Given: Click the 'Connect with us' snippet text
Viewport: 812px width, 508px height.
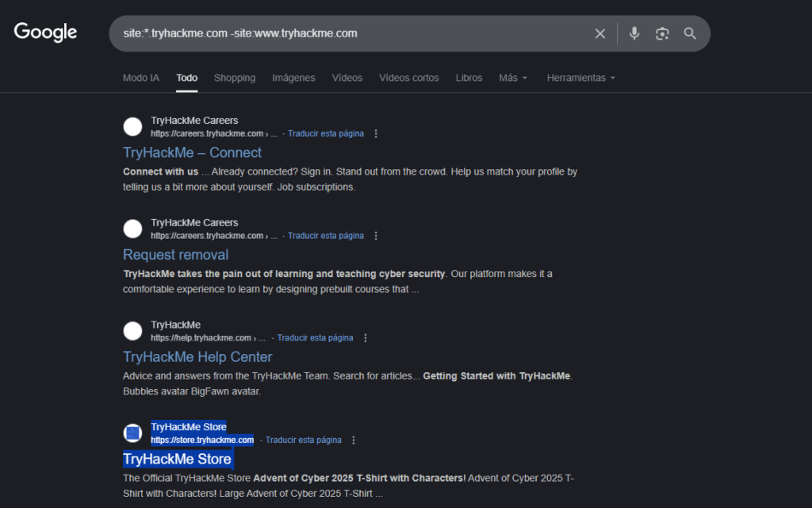Looking at the screenshot, I should tap(160, 171).
